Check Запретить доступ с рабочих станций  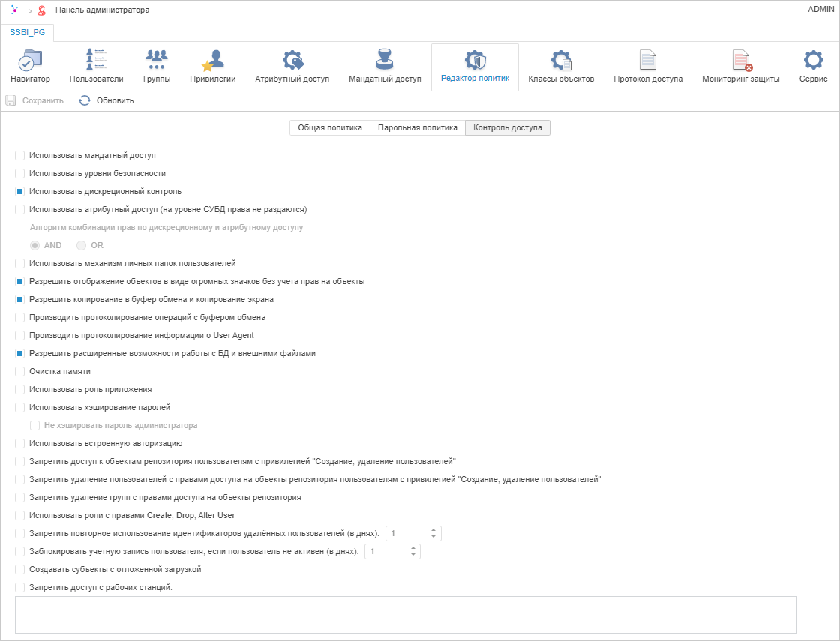click(x=19, y=588)
